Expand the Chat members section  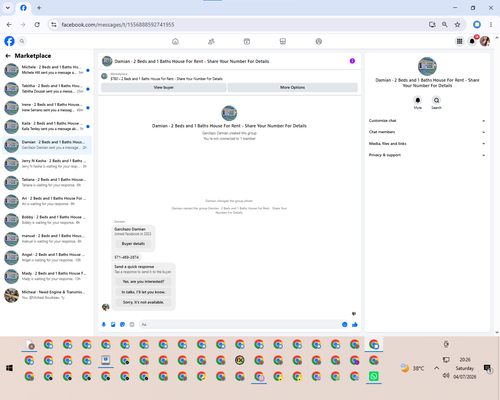[x=427, y=132]
